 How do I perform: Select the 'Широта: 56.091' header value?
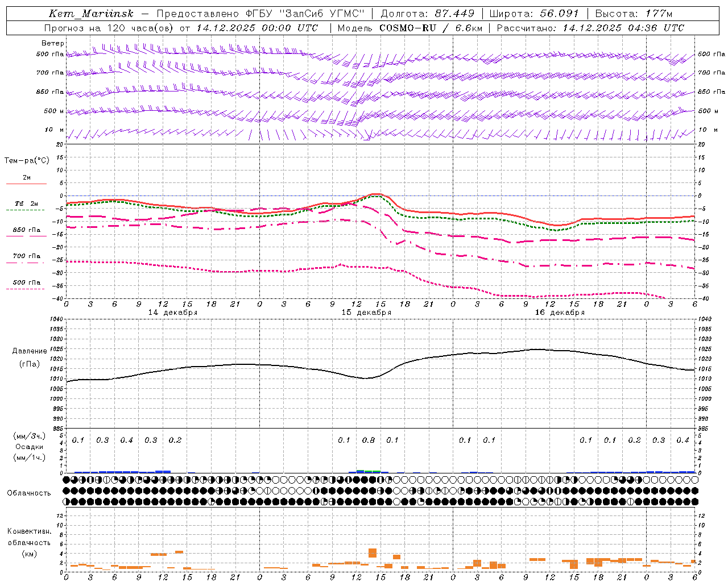[533, 14]
